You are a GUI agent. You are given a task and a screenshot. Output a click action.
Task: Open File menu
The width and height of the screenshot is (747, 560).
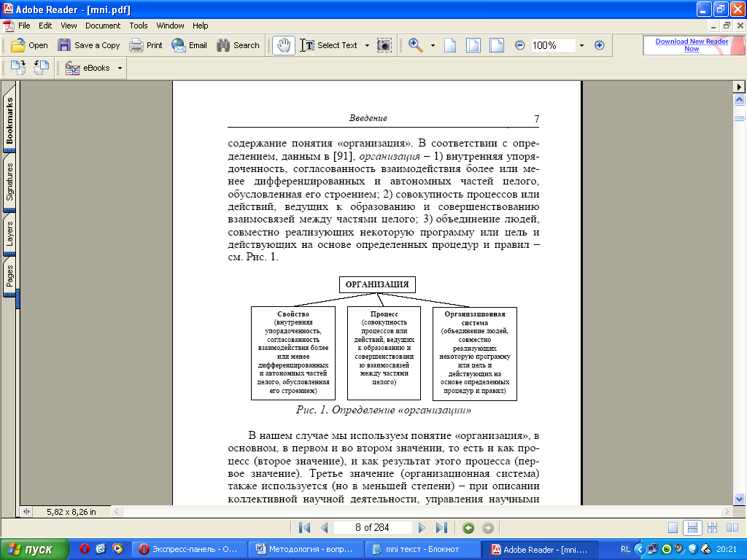click(x=24, y=26)
